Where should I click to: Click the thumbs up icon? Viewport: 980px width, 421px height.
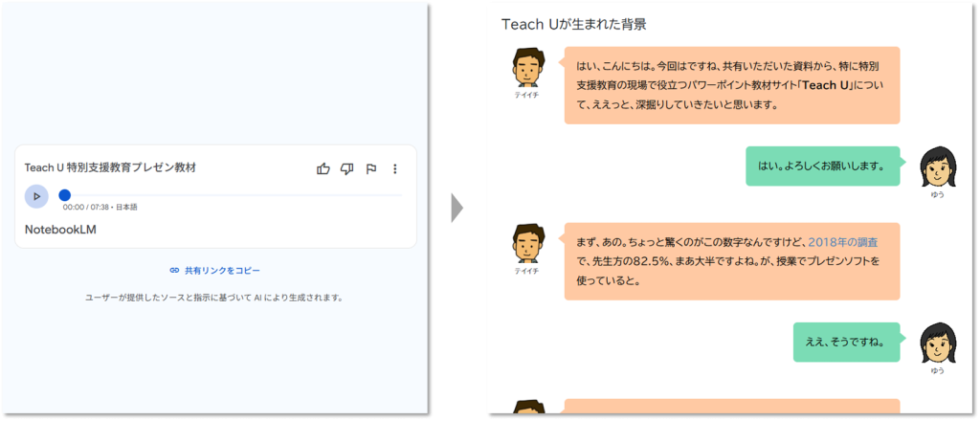(x=323, y=168)
